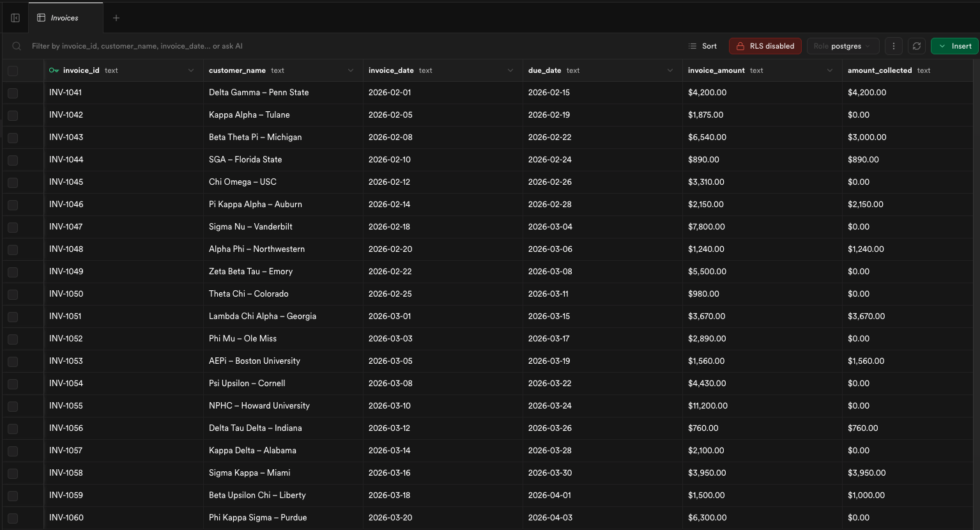This screenshot has height=530, width=980.
Task: Click cell Beta Theta Pi – Michigan
Action: (x=283, y=137)
